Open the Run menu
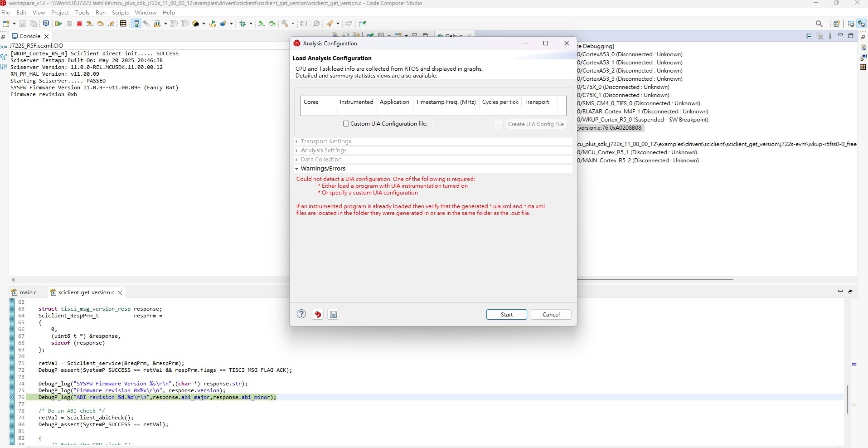 click(101, 12)
